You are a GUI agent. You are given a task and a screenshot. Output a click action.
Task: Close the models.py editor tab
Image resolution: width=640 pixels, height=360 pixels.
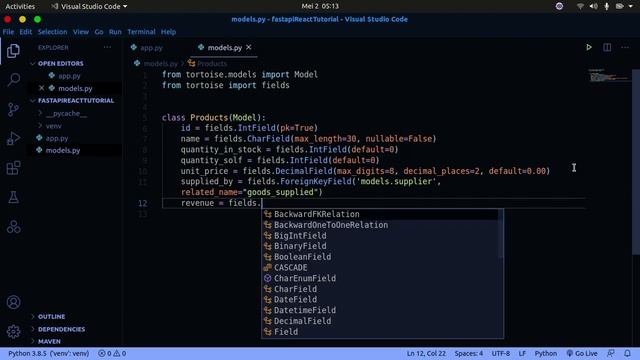pos(249,47)
